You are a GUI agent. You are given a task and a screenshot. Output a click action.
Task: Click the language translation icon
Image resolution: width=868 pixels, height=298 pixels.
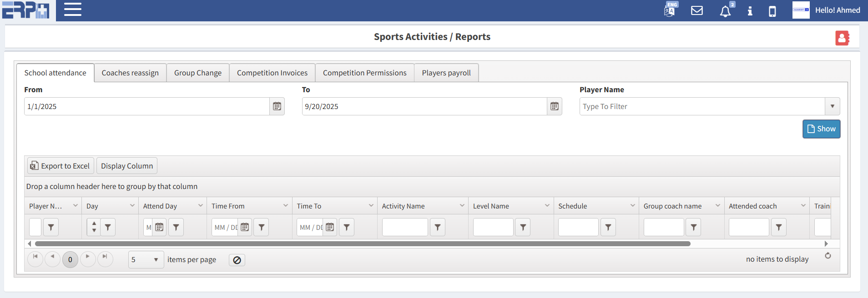[x=670, y=10]
